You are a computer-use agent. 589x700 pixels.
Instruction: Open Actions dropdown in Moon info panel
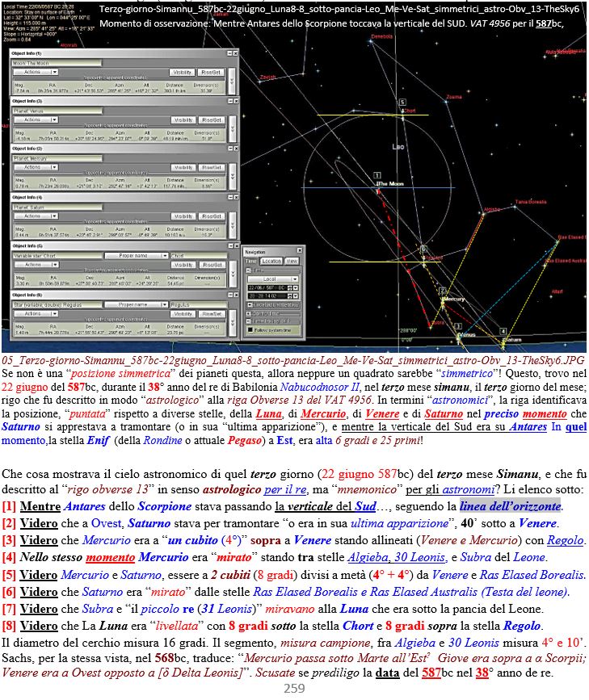pos(36,72)
